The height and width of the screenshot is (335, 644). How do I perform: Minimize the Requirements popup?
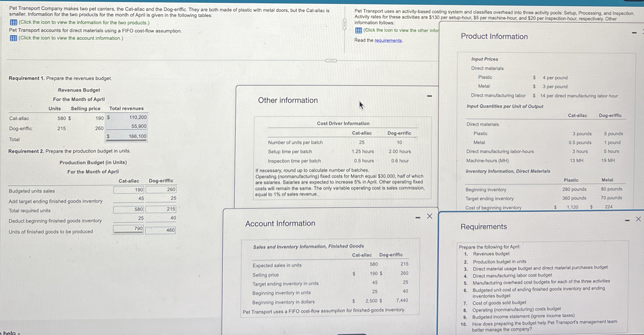[x=627, y=220]
